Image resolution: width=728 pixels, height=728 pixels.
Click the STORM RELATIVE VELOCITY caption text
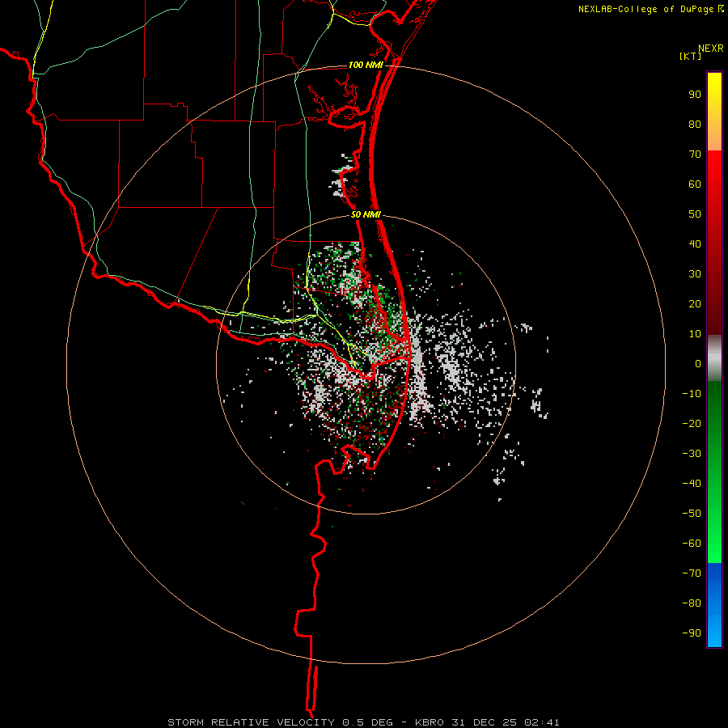[251, 722]
